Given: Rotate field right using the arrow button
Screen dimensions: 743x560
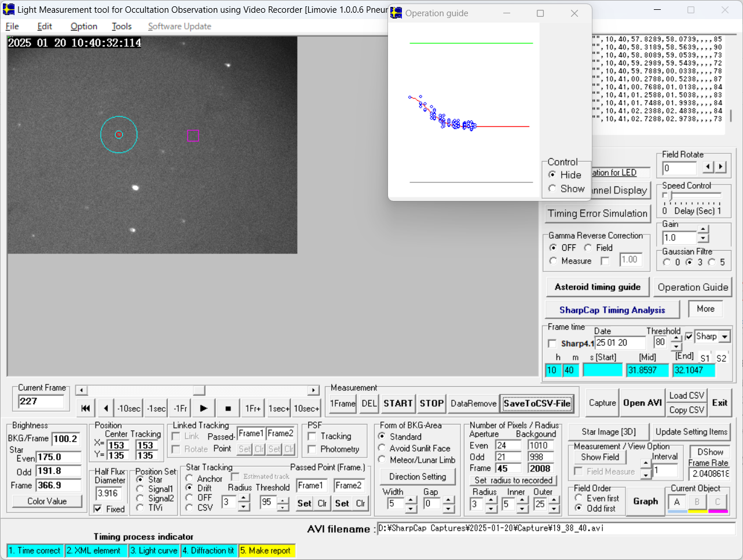Looking at the screenshot, I should click(720, 167).
